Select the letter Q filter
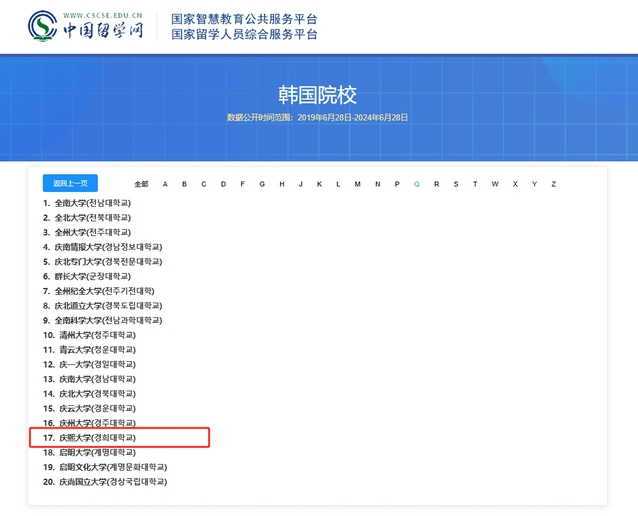This screenshot has width=638, height=516. point(417,184)
